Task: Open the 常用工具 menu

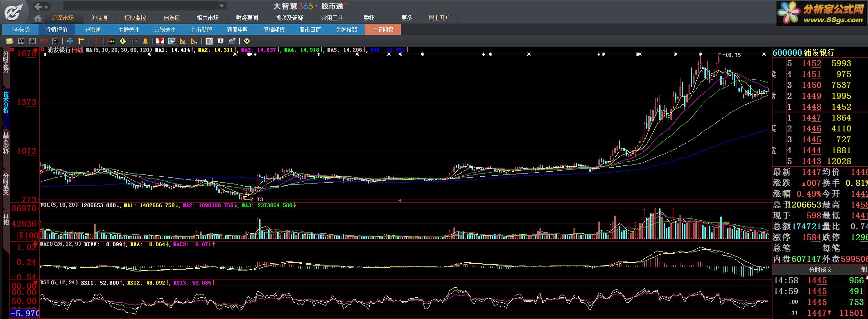Action: (332, 18)
